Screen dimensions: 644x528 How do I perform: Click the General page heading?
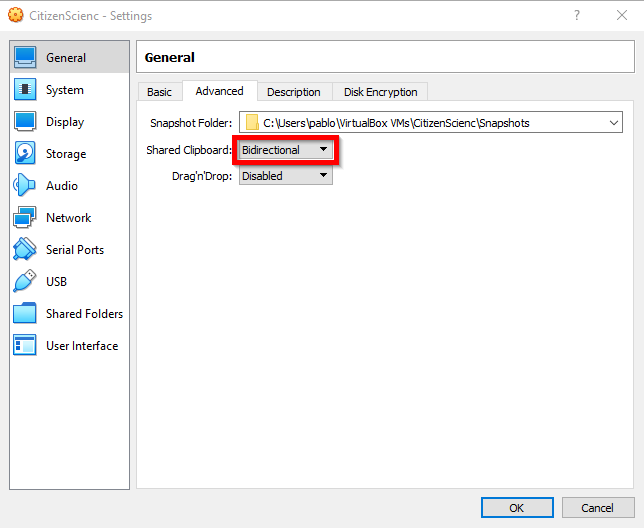(x=170, y=57)
